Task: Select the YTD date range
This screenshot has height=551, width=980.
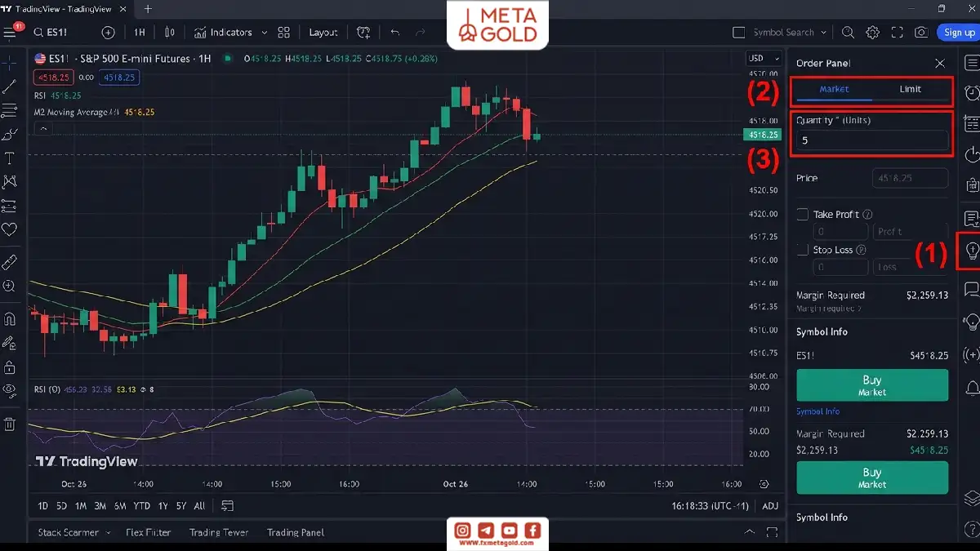Action: point(141,506)
